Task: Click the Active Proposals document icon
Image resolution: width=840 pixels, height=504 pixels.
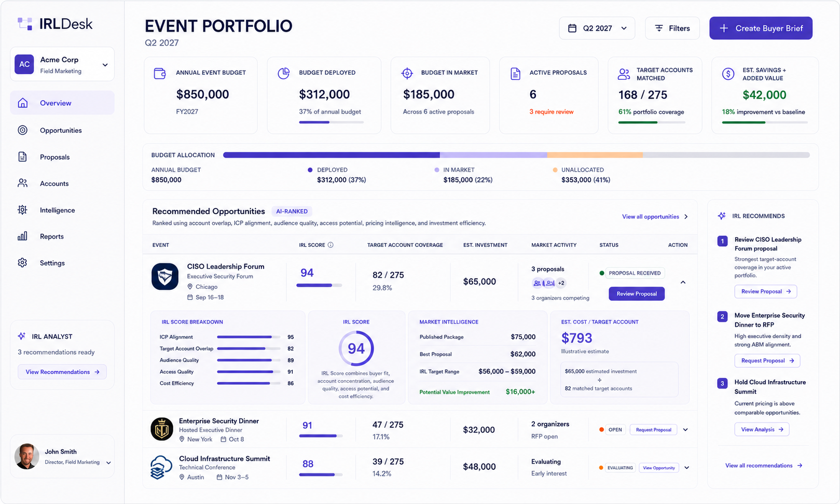Action: [515, 74]
